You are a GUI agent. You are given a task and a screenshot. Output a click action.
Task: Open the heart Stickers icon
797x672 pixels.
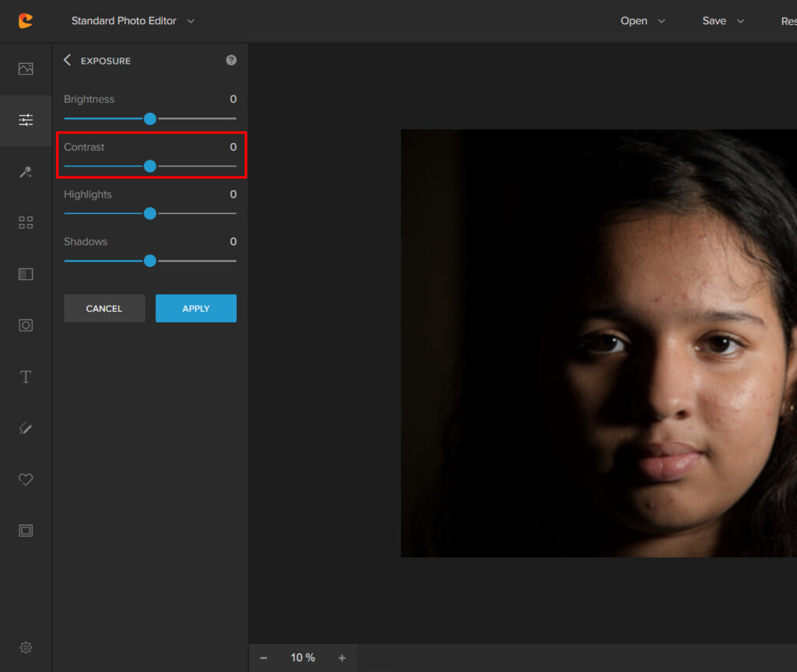click(x=26, y=480)
